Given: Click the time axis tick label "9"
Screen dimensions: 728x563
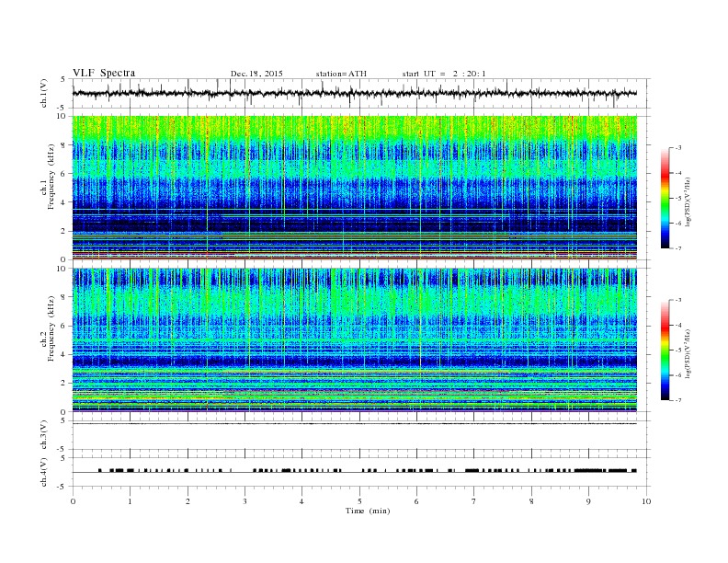Looking at the screenshot, I should tap(588, 501).
